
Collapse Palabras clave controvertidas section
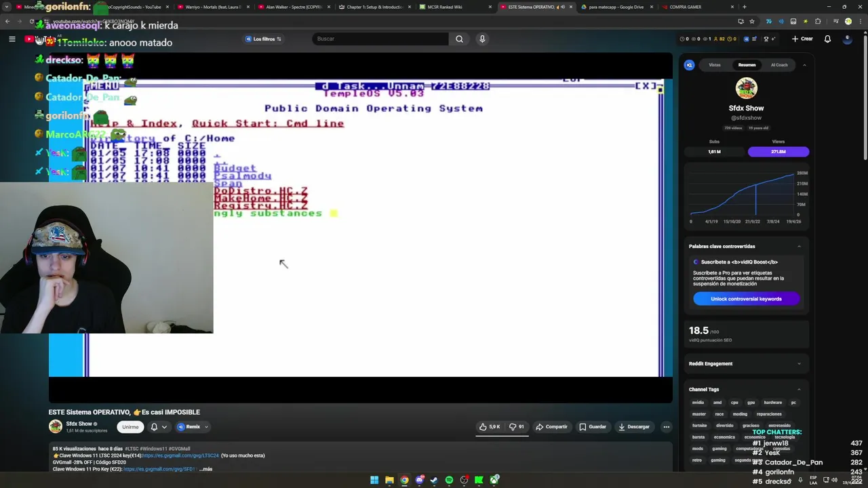tap(799, 246)
